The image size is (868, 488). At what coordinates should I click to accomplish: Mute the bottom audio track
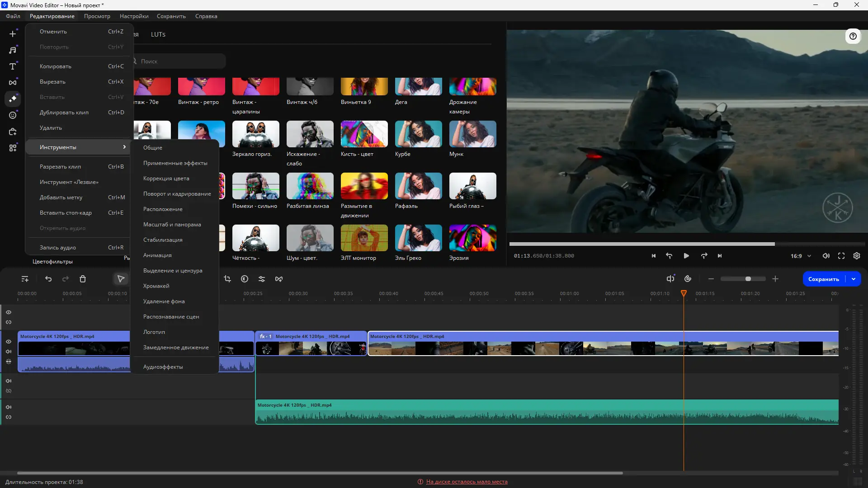click(9, 407)
